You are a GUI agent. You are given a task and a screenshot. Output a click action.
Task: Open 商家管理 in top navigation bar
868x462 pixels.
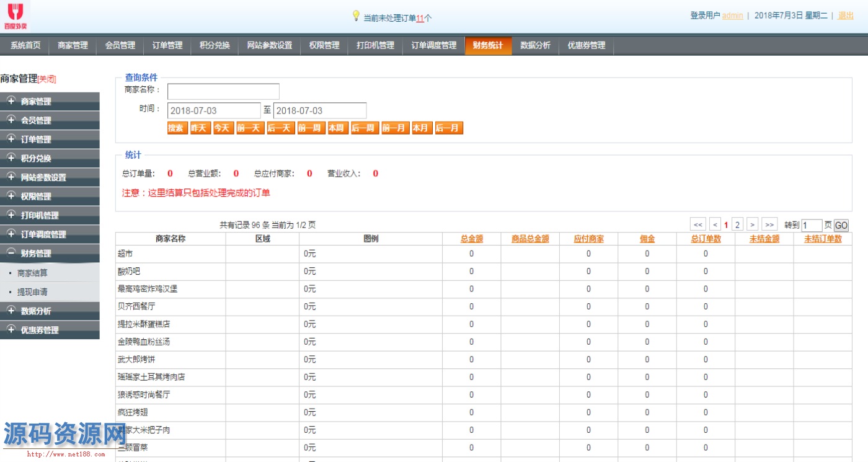pyautogui.click(x=73, y=46)
